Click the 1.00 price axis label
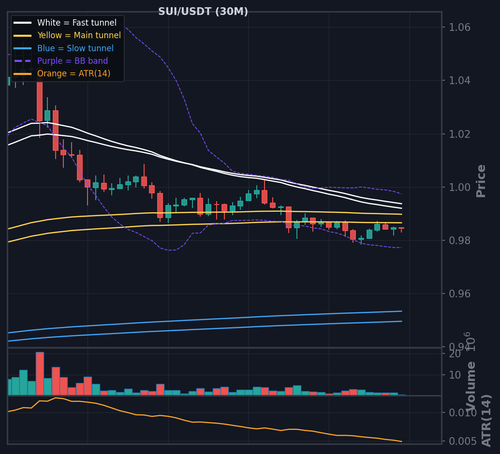The width and height of the screenshot is (500, 454). [460, 187]
